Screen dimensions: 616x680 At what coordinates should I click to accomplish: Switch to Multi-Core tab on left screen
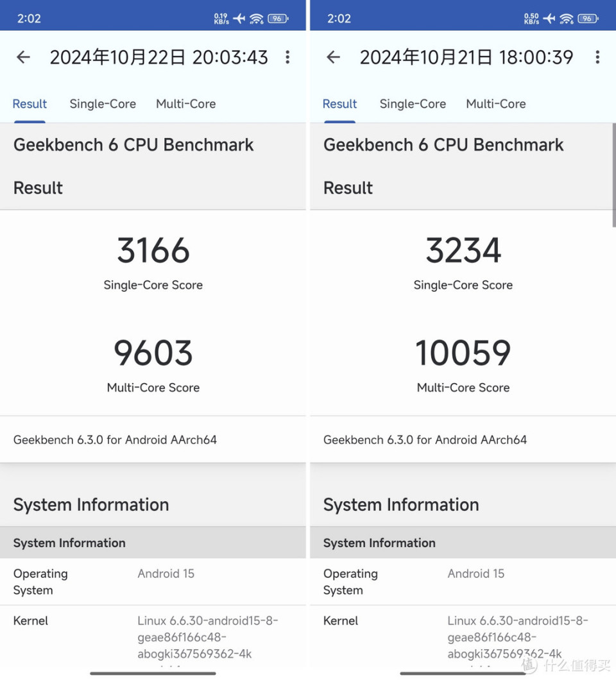tap(185, 104)
